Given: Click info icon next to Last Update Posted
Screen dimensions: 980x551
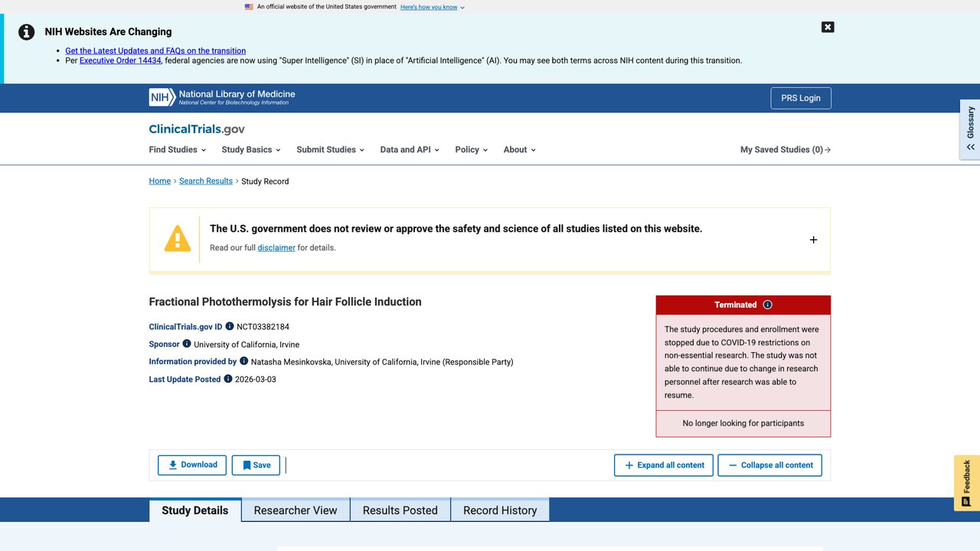Looking at the screenshot, I should 227,379.
